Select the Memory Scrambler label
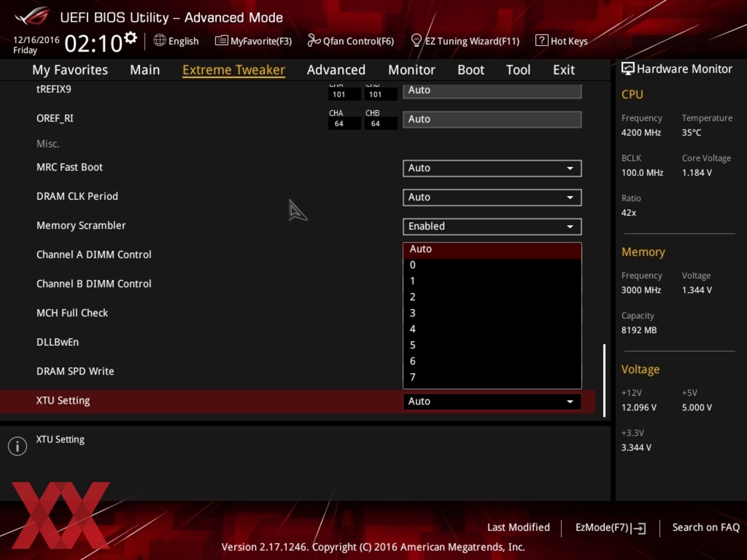Viewport: 747px width, 560px height. tap(81, 226)
